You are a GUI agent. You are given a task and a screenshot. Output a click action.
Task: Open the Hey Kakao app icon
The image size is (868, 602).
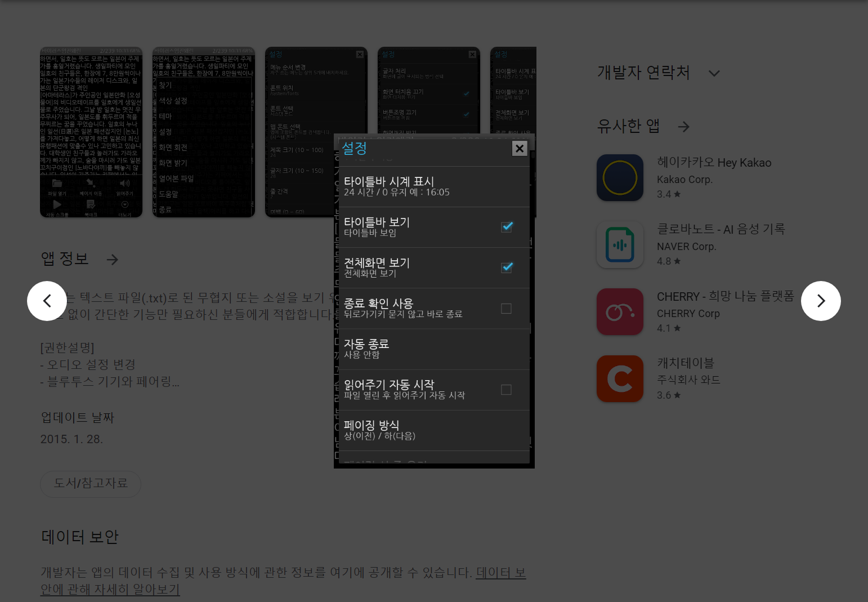620,177
